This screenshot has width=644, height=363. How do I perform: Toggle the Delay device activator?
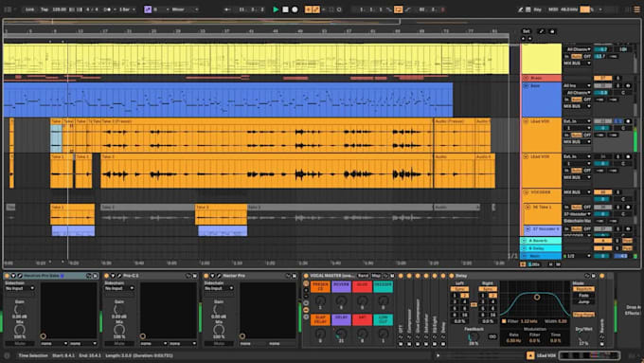(452, 276)
